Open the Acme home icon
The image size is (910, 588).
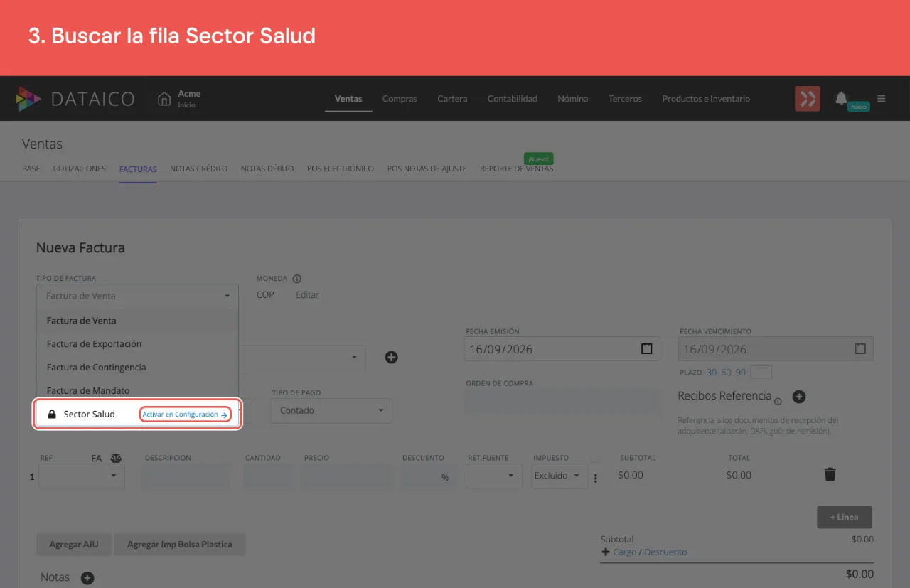pos(164,98)
